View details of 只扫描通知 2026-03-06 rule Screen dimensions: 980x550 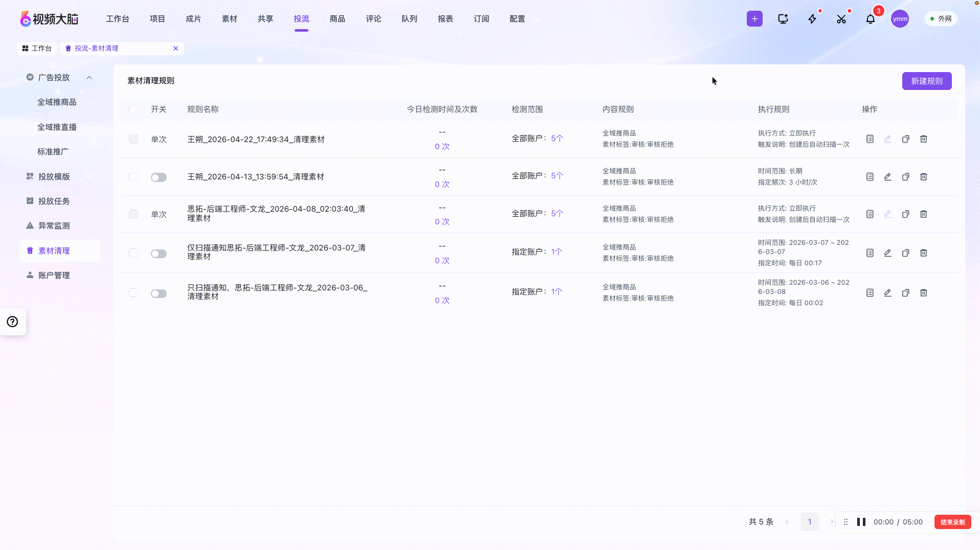pos(870,293)
